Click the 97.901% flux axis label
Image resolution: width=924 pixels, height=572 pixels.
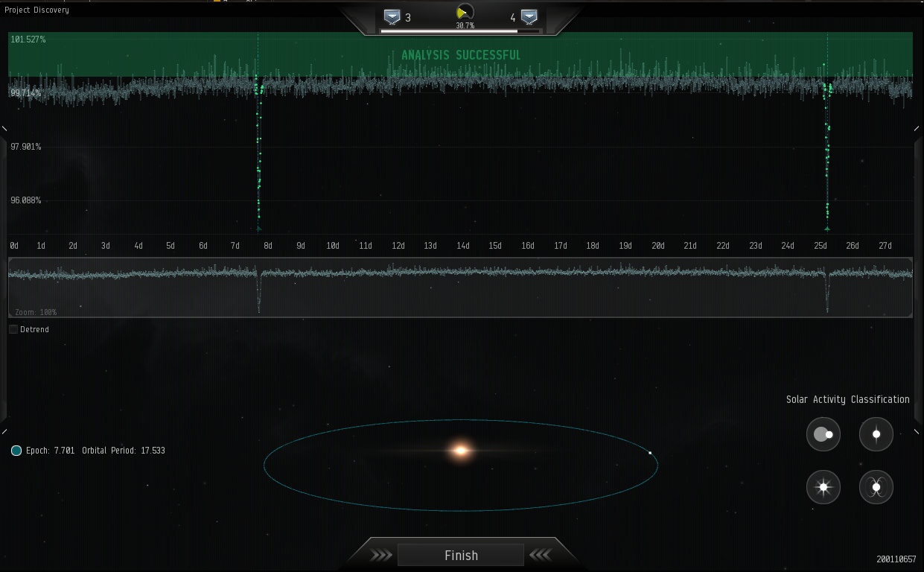point(26,147)
